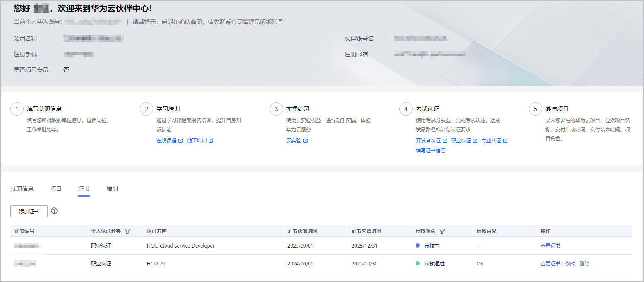Open the 审核状态 column filter icon
Screen dimensions: 644x282
(x=442, y=231)
